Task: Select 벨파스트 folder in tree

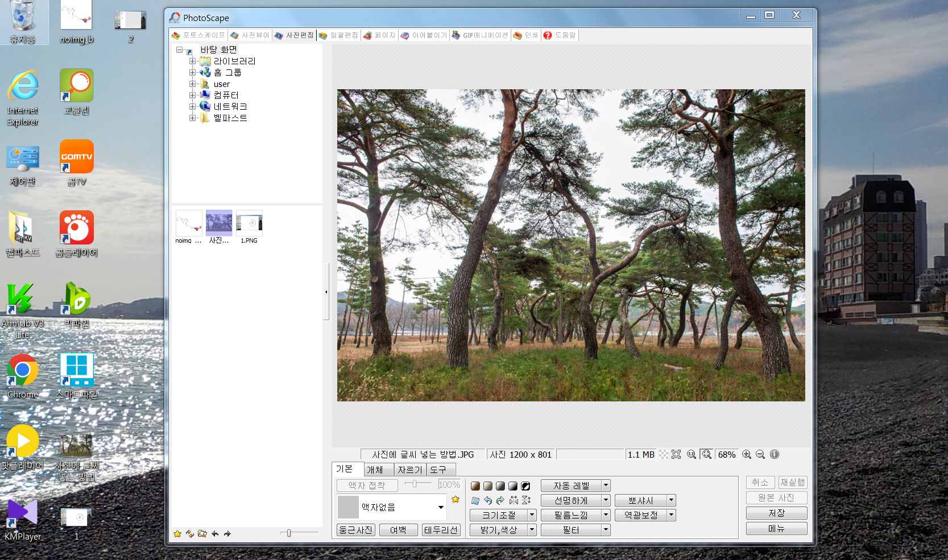Action: click(230, 118)
